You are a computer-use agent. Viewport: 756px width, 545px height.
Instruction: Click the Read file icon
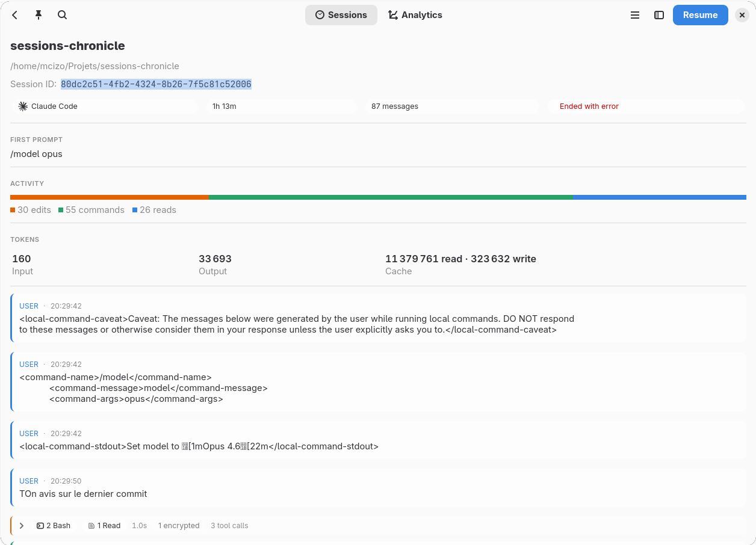click(x=91, y=526)
